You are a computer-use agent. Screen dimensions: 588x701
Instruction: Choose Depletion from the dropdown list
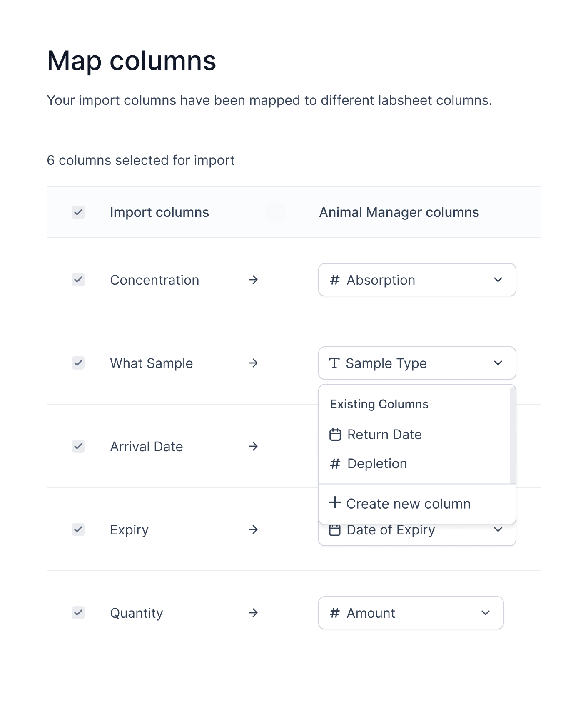[x=377, y=464]
